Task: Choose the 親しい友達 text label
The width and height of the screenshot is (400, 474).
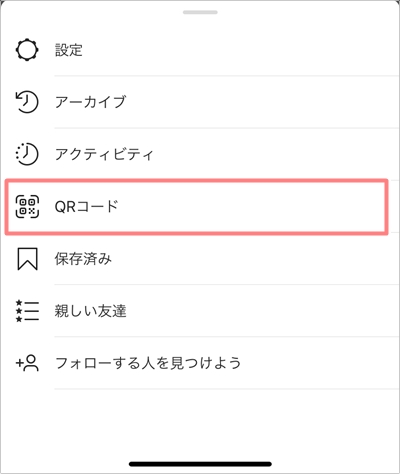Action: tap(90, 311)
